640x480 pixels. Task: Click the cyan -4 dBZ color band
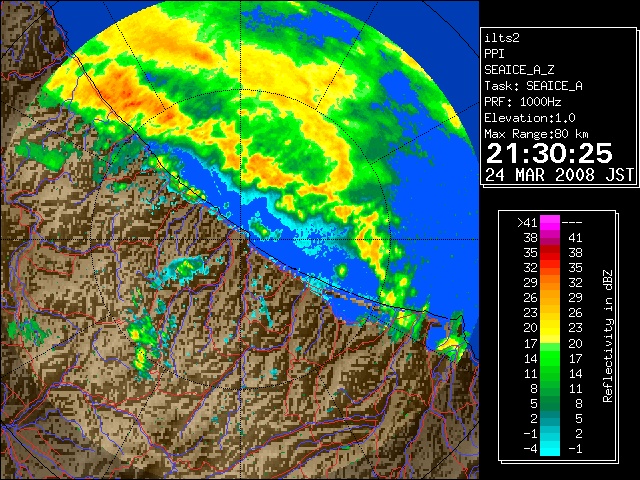click(x=550, y=449)
